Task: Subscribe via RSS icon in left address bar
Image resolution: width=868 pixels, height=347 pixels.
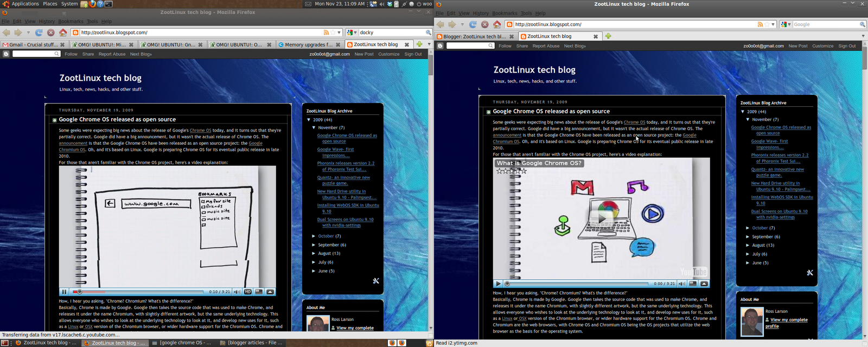Action: 326,33
